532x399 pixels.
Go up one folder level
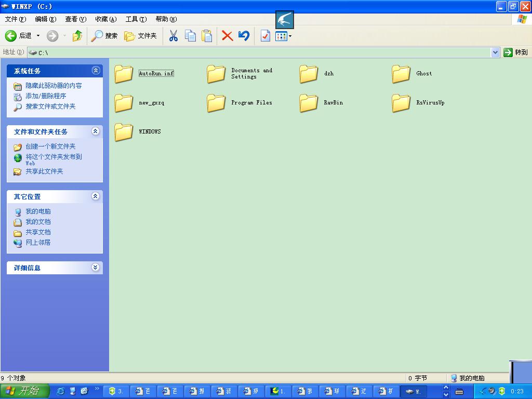[x=77, y=36]
